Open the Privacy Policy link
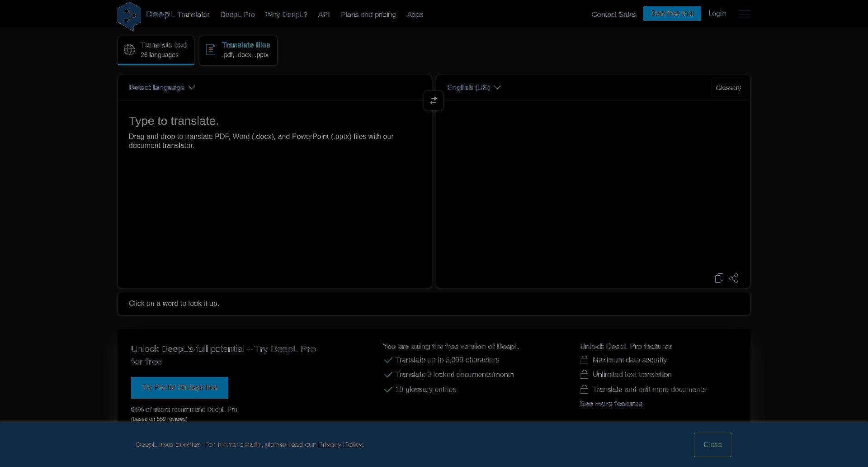 pyautogui.click(x=340, y=444)
